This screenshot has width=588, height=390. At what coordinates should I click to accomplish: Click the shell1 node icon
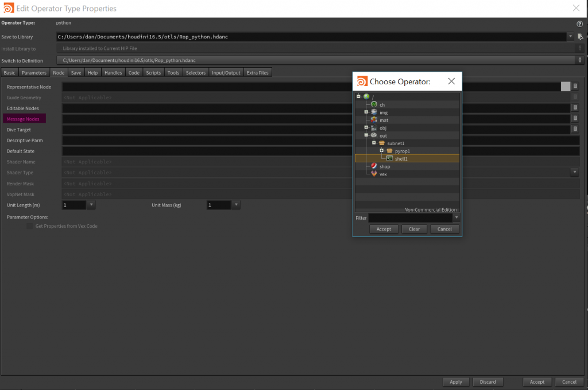click(x=389, y=158)
